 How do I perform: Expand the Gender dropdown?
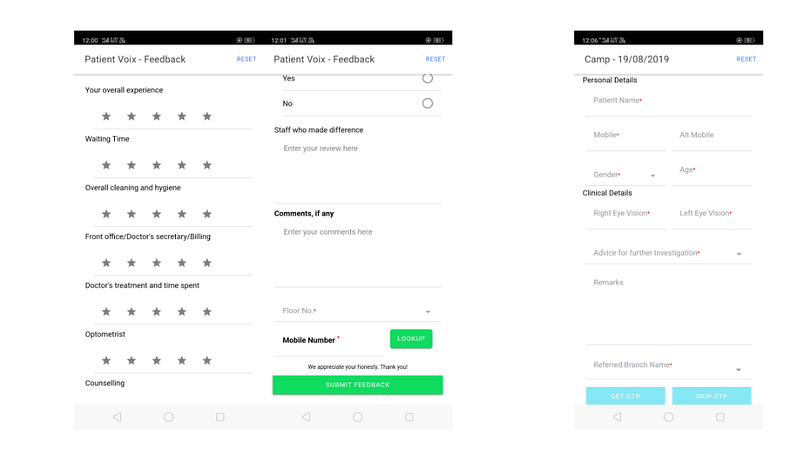626,175
